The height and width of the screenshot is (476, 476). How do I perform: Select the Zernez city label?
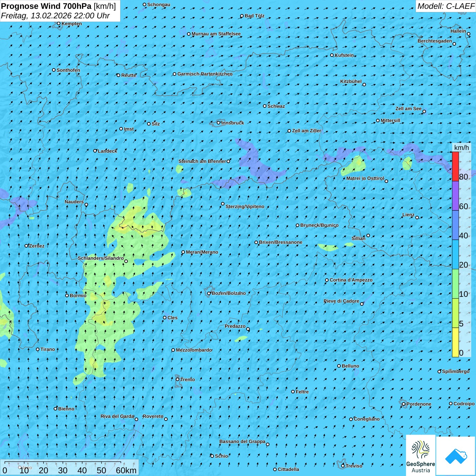coord(37,246)
